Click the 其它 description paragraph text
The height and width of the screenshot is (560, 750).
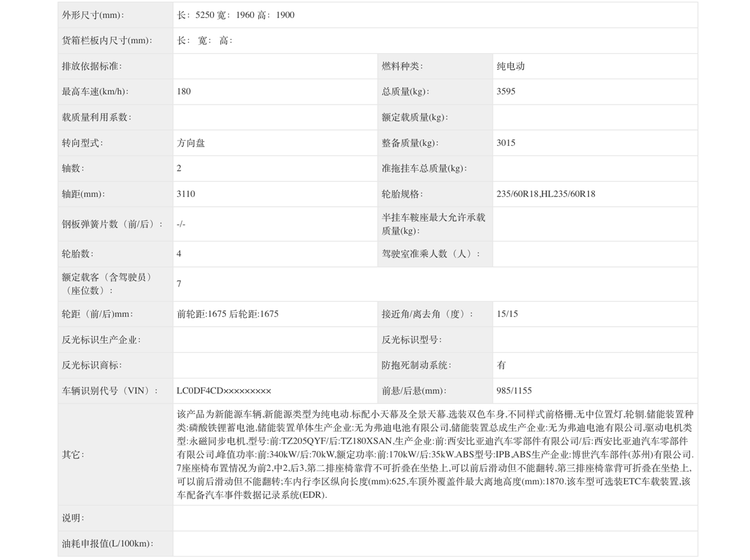point(434,454)
